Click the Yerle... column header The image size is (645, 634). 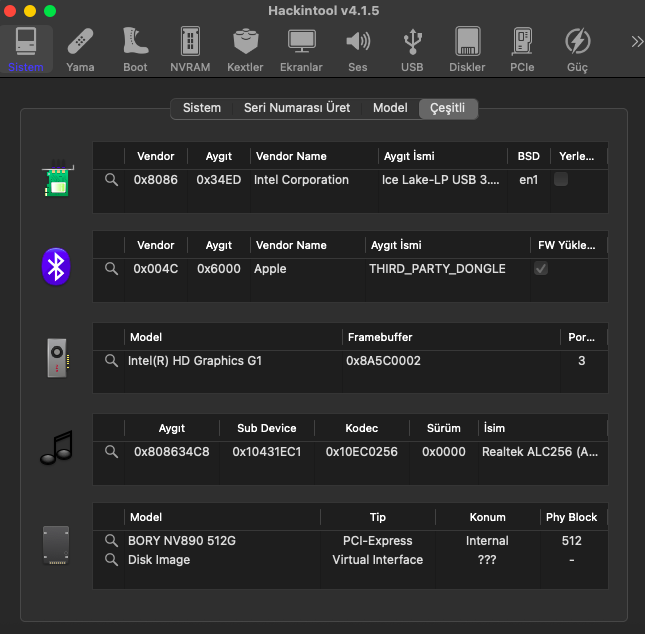(577, 156)
